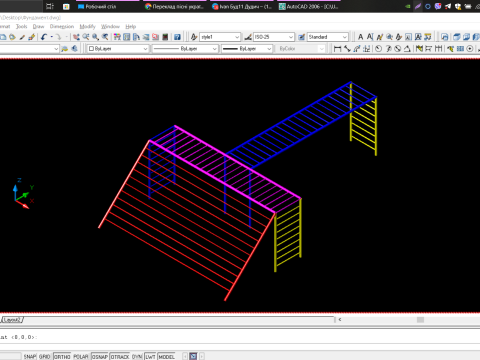Open the Sheet Set Manager icon
The image size is (480, 360).
pos(146,37)
